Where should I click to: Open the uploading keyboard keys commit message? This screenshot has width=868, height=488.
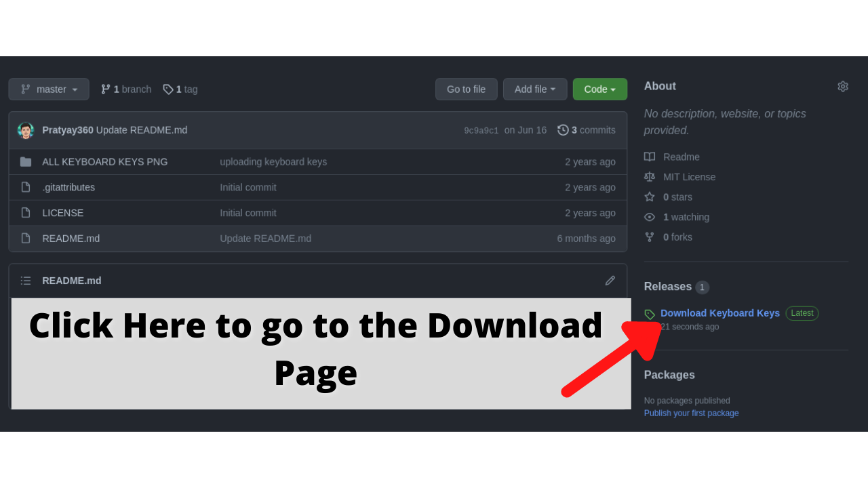[273, 162]
